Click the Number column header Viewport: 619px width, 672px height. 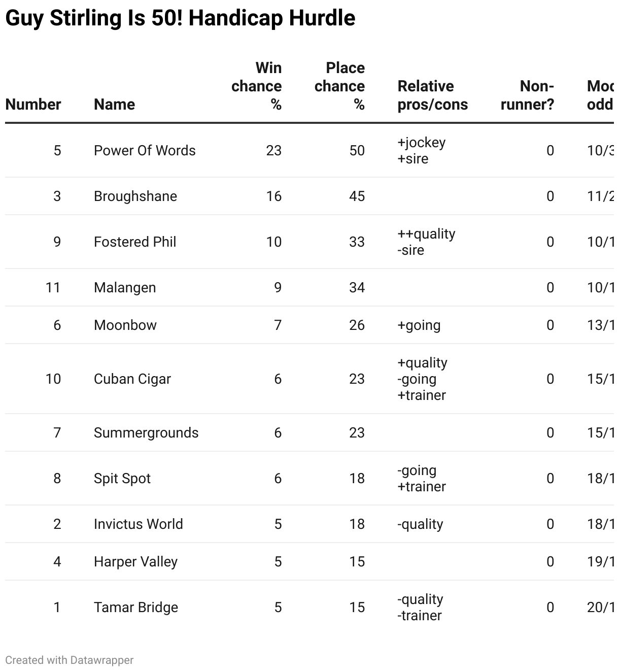point(33,105)
